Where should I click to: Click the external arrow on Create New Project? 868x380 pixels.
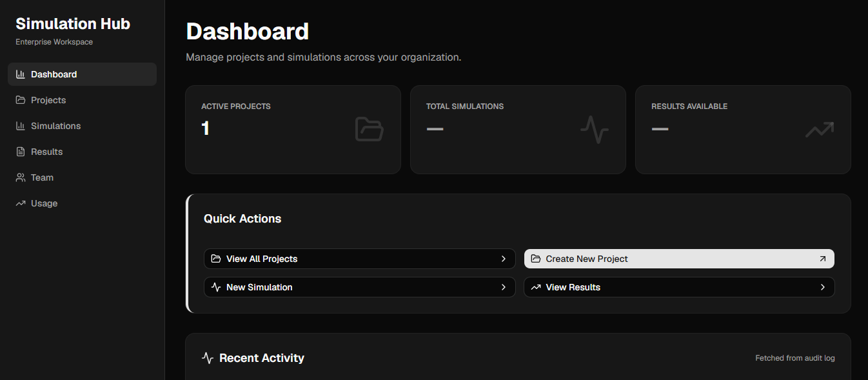point(822,259)
